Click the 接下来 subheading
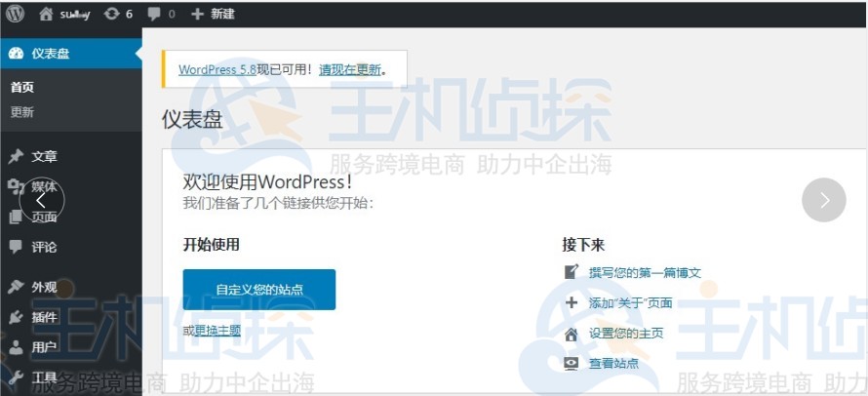 pos(583,246)
